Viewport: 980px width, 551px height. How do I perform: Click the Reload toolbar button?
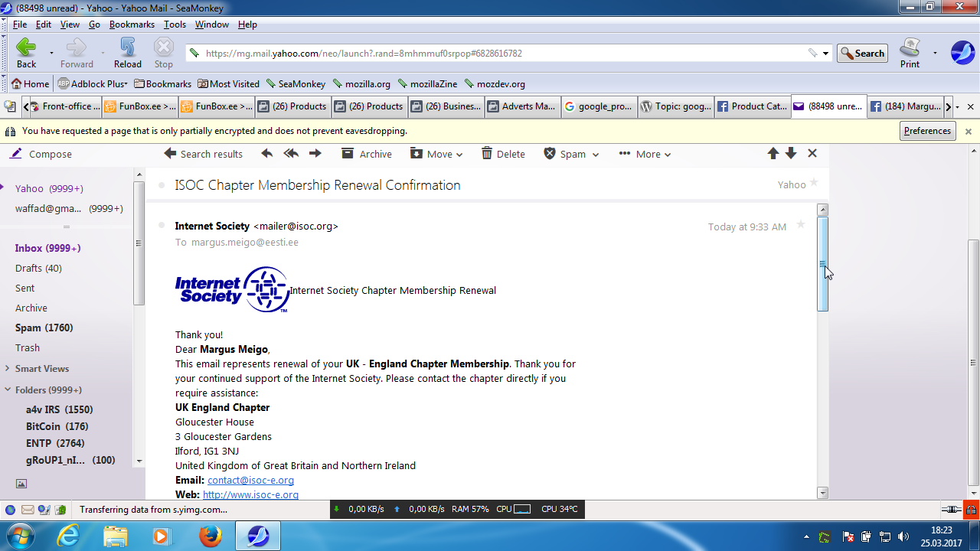(128, 53)
